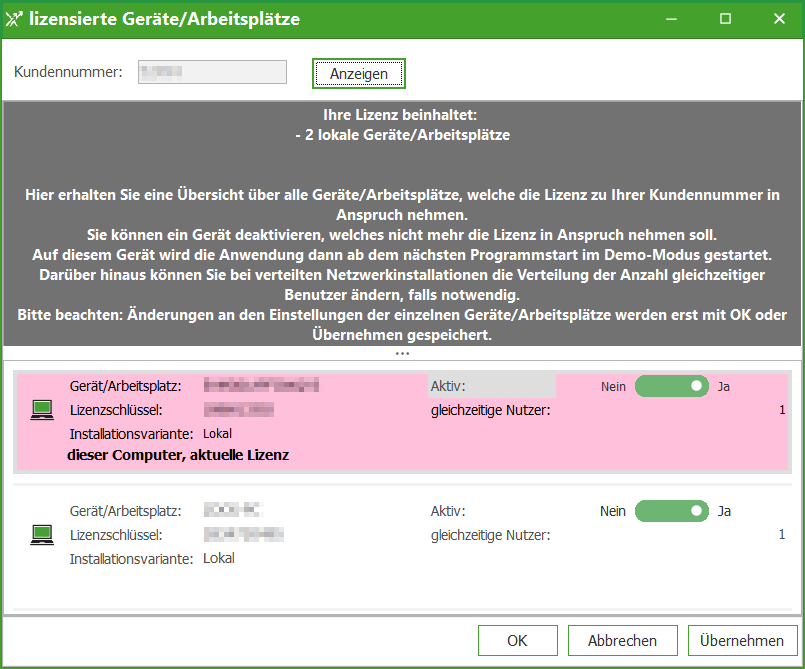The width and height of the screenshot is (805, 669).
Task: Toggle the Aktiv switch for this computer
Action: click(672, 386)
